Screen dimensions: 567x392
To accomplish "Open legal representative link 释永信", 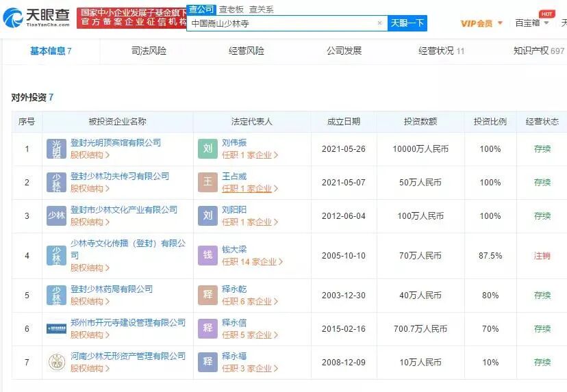I will tap(234, 323).
